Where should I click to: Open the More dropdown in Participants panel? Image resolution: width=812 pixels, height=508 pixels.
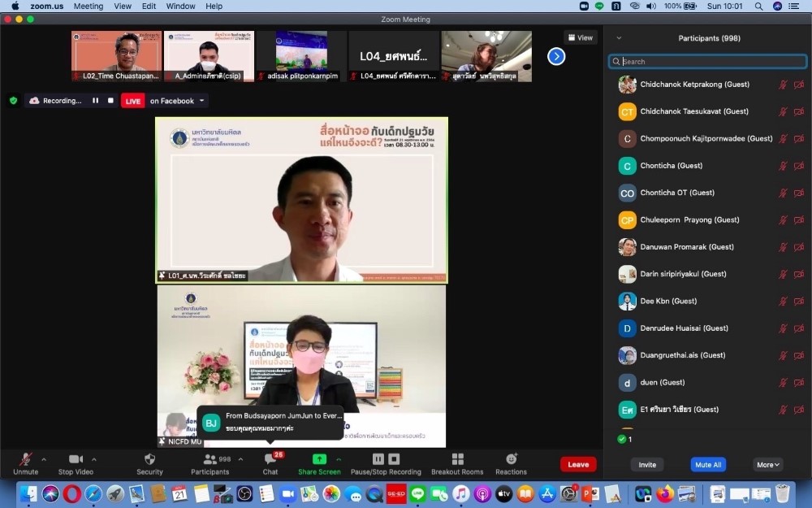click(x=768, y=465)
